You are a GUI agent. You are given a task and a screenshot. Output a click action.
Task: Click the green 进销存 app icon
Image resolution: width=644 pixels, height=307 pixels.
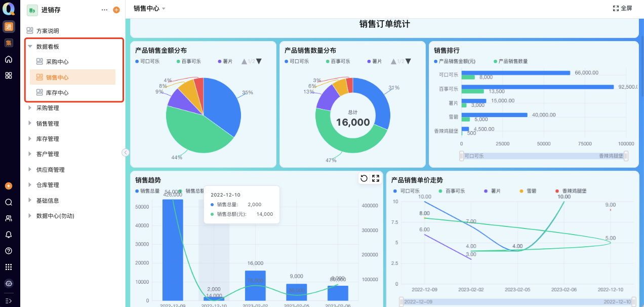(32, 10)
